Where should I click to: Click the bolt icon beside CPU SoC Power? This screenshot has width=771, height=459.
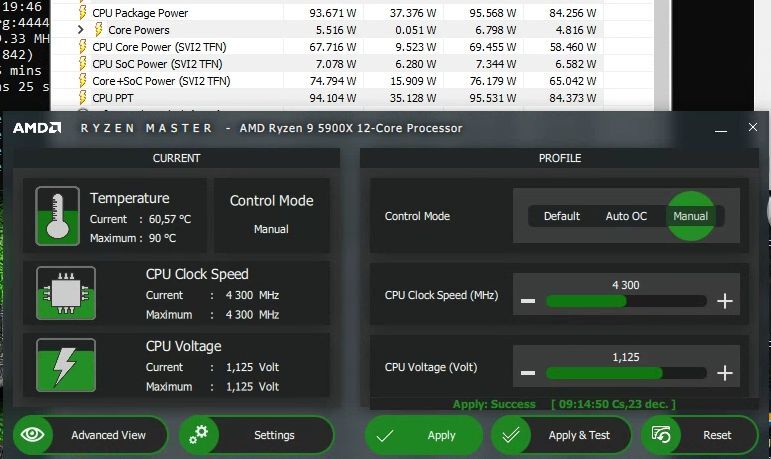click(83, 63)
